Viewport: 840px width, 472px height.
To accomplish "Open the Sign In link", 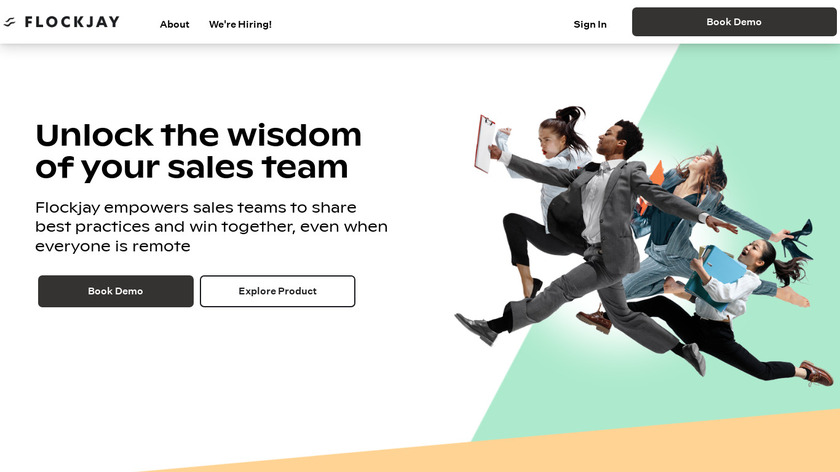I will tap(590, 24).
